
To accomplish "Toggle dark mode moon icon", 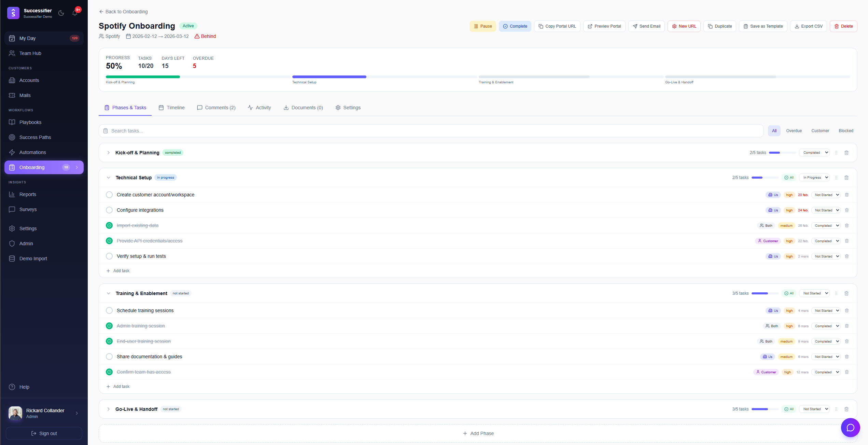I will coord(61,13).
